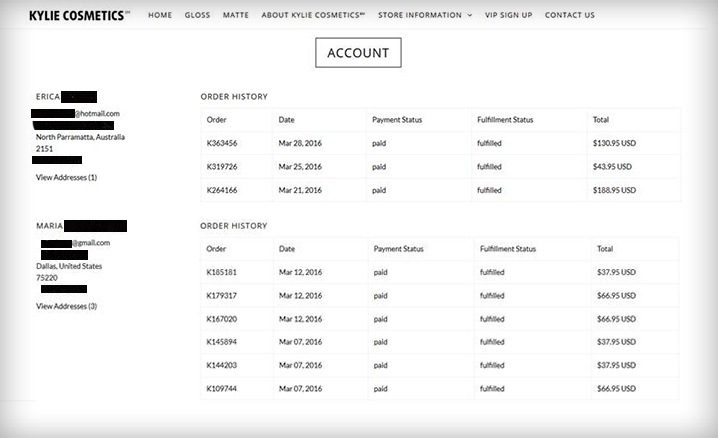This screenshot has width=718, height=438.
Task: Click the date Mar 21, 2016
Action: (x=300, y=190)
